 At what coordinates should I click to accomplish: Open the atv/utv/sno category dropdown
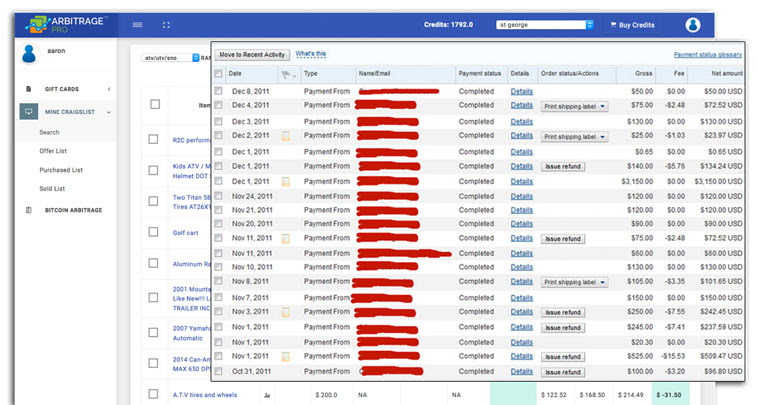click(170, 58)
